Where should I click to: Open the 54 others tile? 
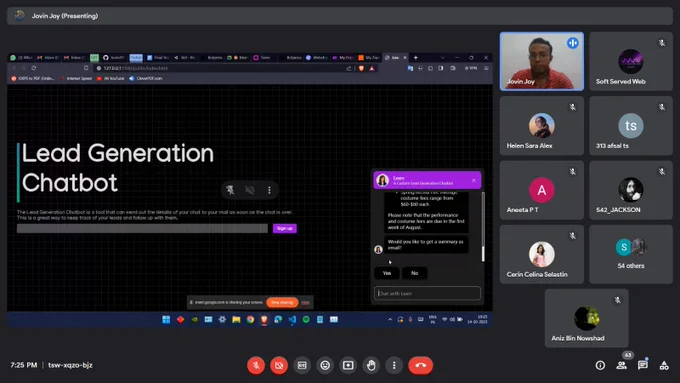click(x=631, y=254)
